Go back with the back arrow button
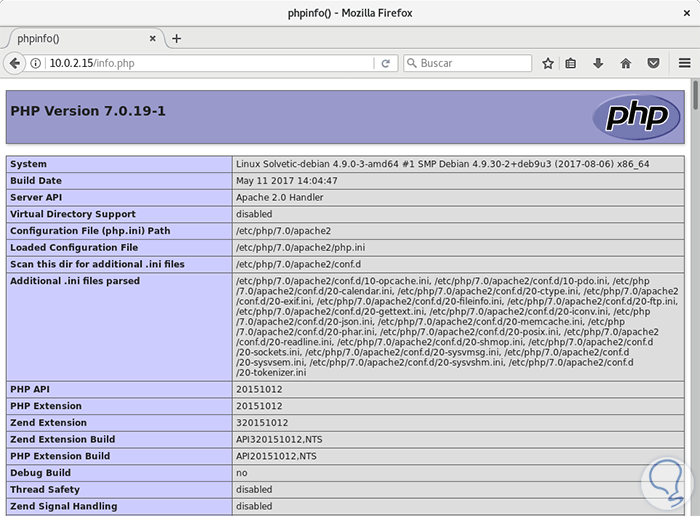Screen dimensions: 700x516 14,63
